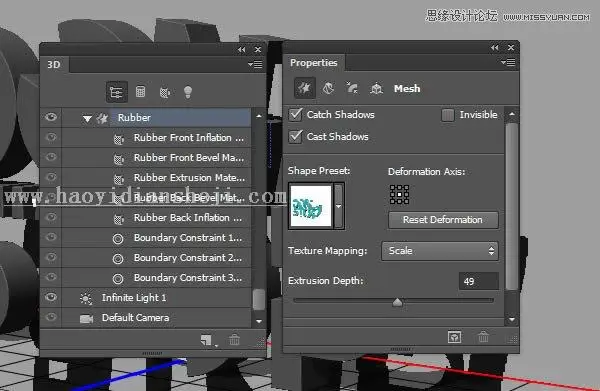Collapse the Rubber tree item

tap(87, 119)
